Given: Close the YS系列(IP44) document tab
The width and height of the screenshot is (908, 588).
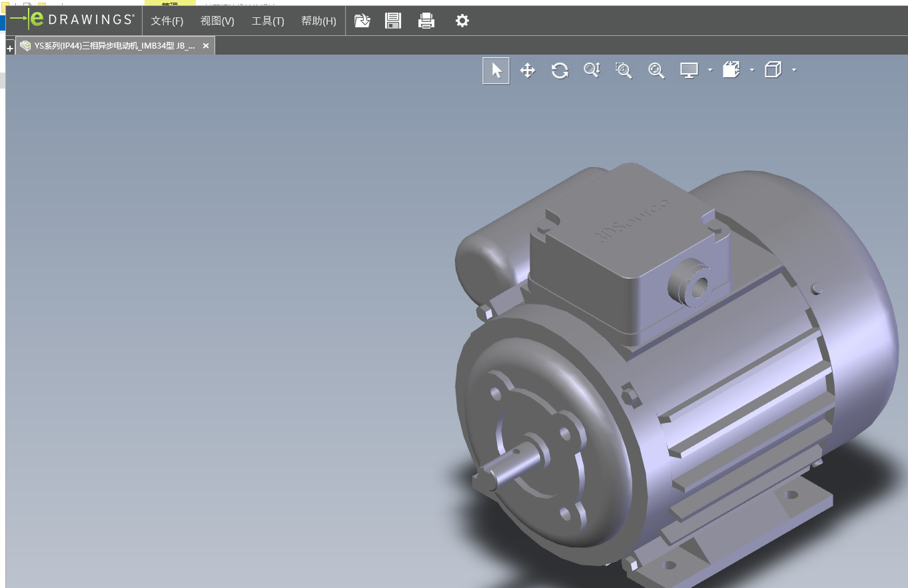Looking at the screenshot, I should (206, 46).
